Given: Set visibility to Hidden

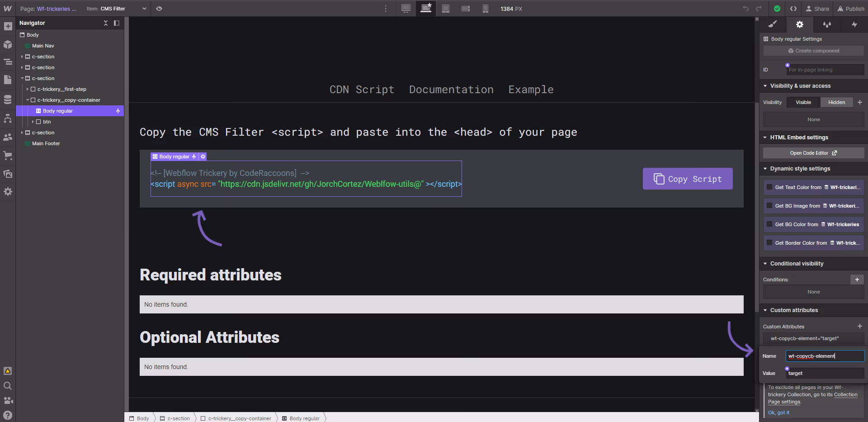Looking at the screenshot, I should (x=836, y=102).
